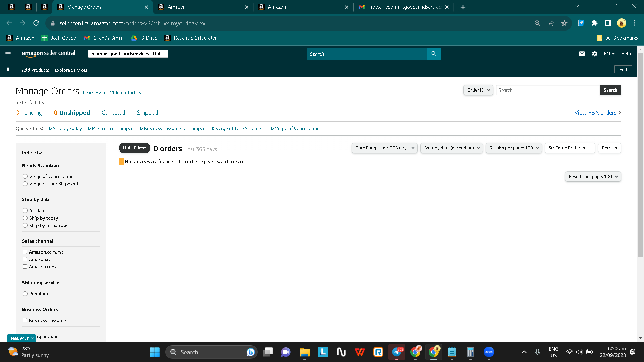Go back using the browser back arrow

9,23
